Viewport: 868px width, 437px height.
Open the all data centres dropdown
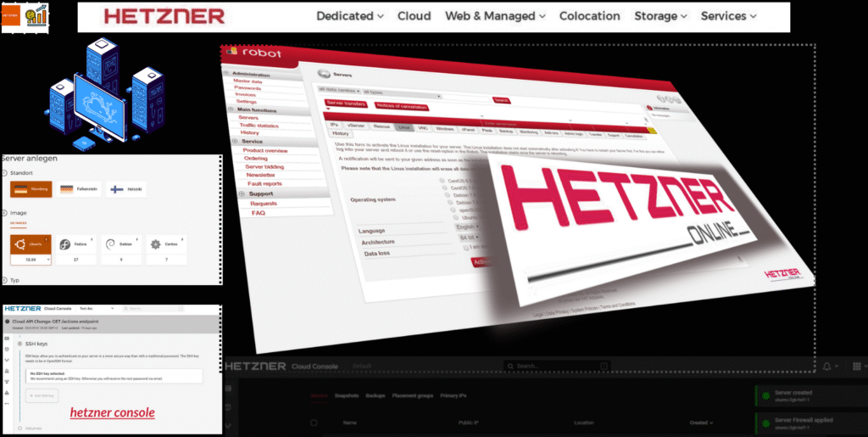point(339,90)
